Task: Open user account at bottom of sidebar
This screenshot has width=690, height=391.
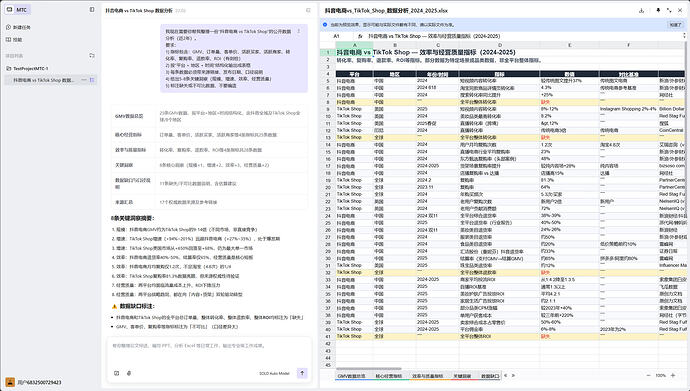Action: click(x=33, y=382)
